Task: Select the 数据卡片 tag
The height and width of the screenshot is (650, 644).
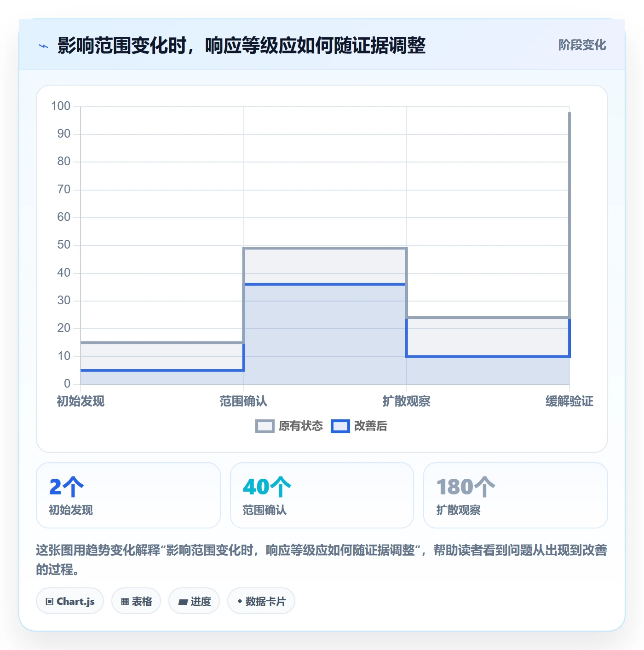Action: 261,601
